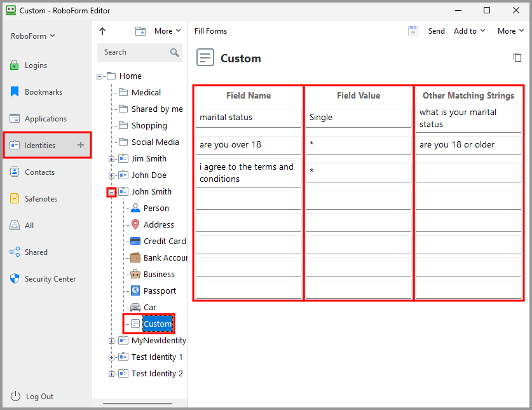Viewport: 532px width, 410px height.
Task: Select the Credit Card tree item
Action: [x=158, y=242]
